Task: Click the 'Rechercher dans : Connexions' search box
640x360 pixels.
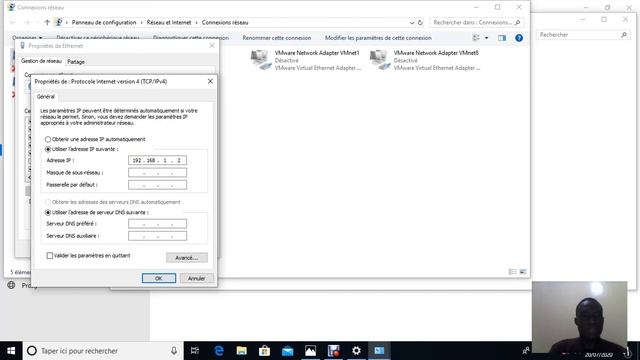Action: 476,22
